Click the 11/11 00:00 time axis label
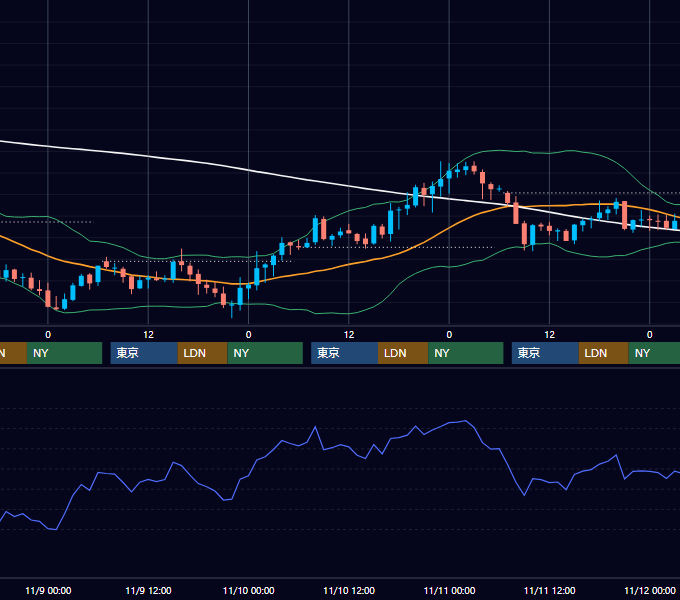 point(449,590)
